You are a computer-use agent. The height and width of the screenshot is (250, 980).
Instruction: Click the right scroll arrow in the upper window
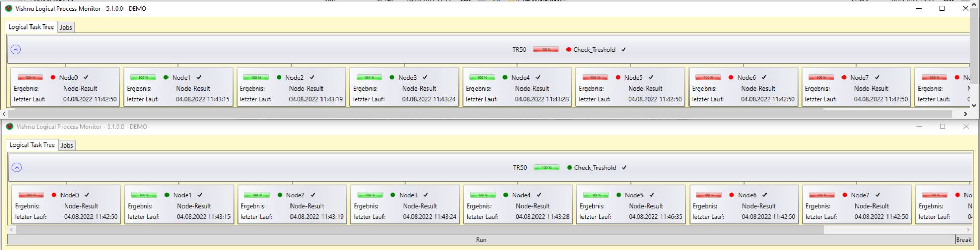point(965,114)
